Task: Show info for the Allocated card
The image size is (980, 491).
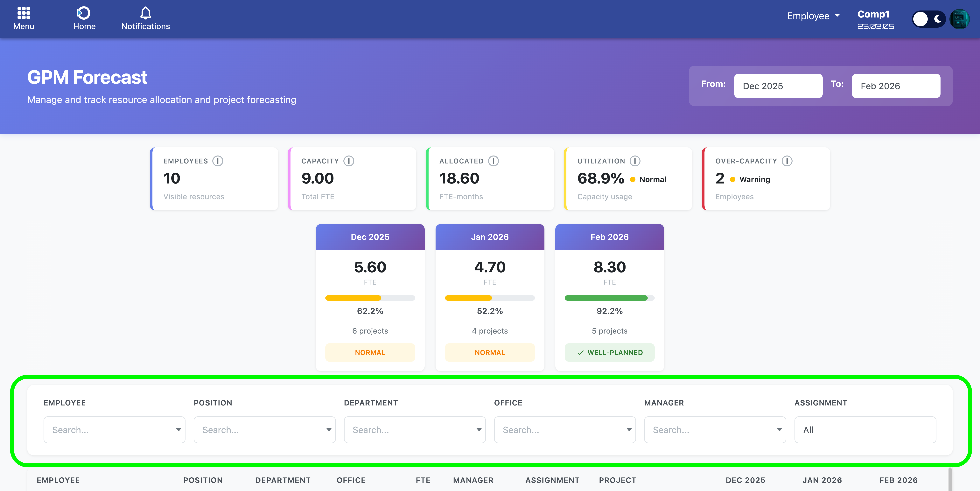Action: click(493, 161)
